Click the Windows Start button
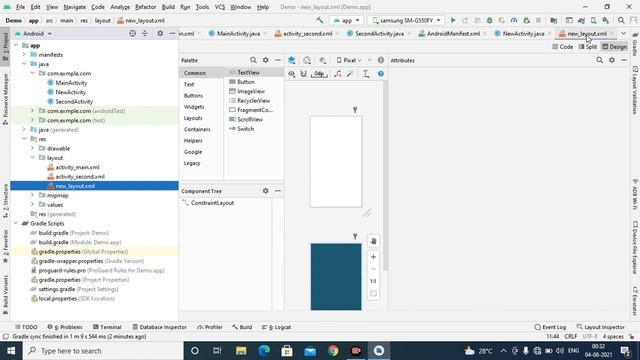640x360 pixels. (x=11, y=351)
